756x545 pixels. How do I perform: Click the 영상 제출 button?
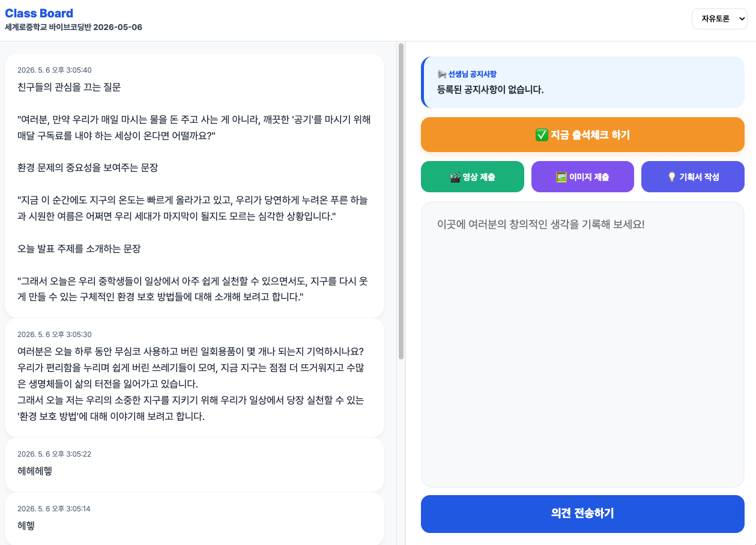[473, 177]
